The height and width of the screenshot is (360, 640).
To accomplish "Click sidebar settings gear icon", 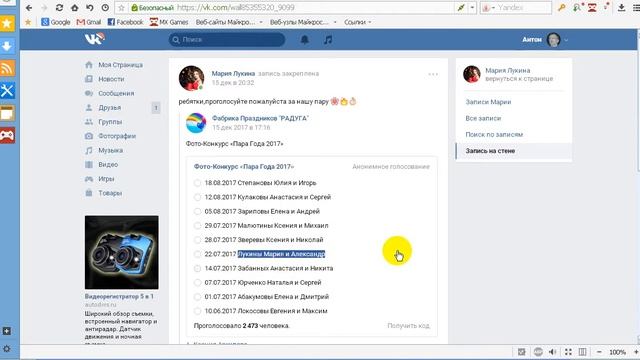I will pos(7,349).
